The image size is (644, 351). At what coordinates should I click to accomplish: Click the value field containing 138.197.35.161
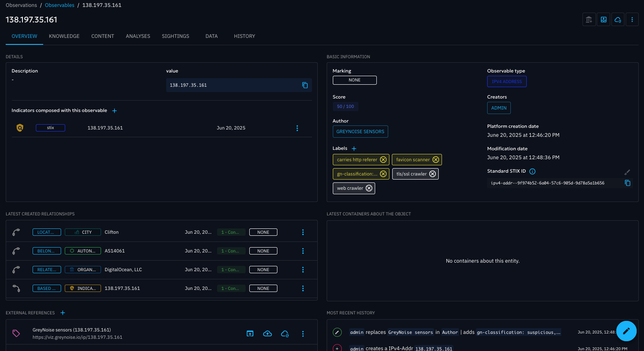tap(239, 85)
